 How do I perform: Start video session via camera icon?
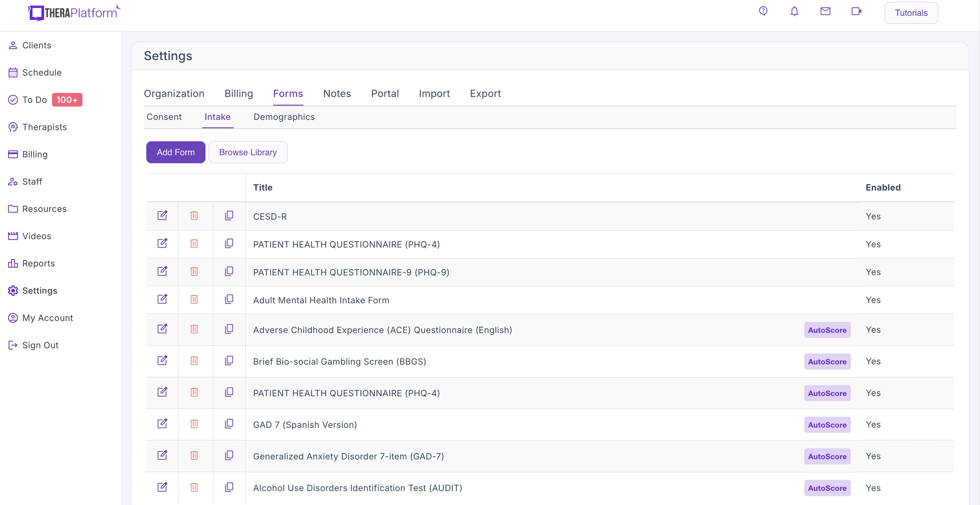856,11
